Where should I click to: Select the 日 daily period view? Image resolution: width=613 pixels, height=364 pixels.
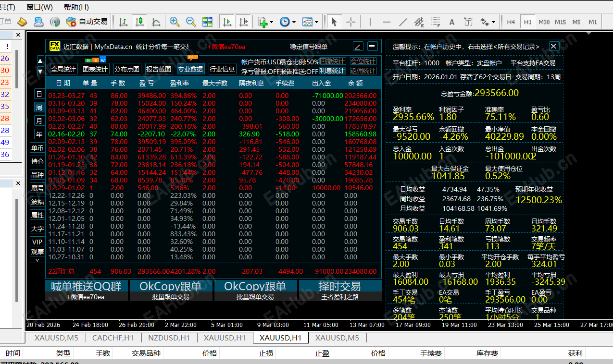(x=39, y=94)
